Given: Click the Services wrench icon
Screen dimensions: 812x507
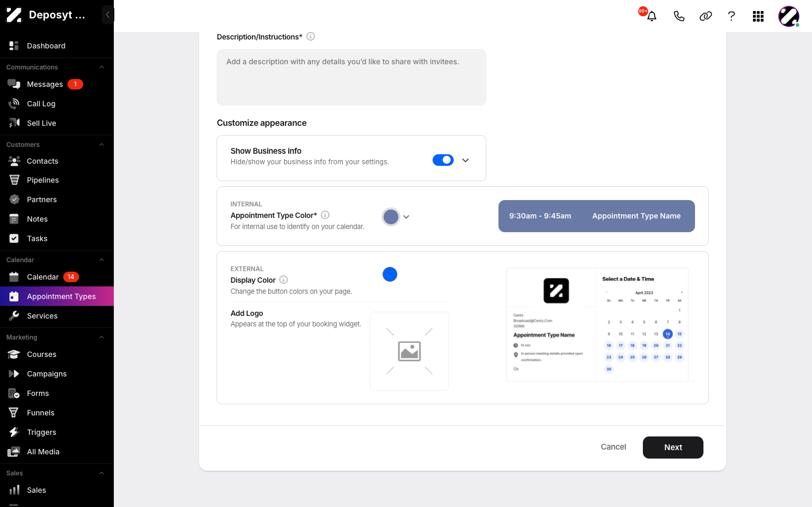Looking at the screenshot, I should pos(14,316).
